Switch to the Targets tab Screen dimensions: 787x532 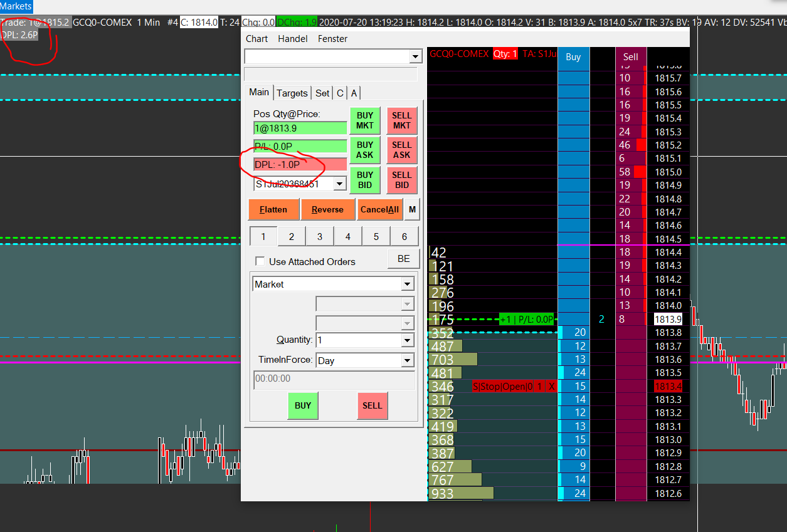[292, 93]
